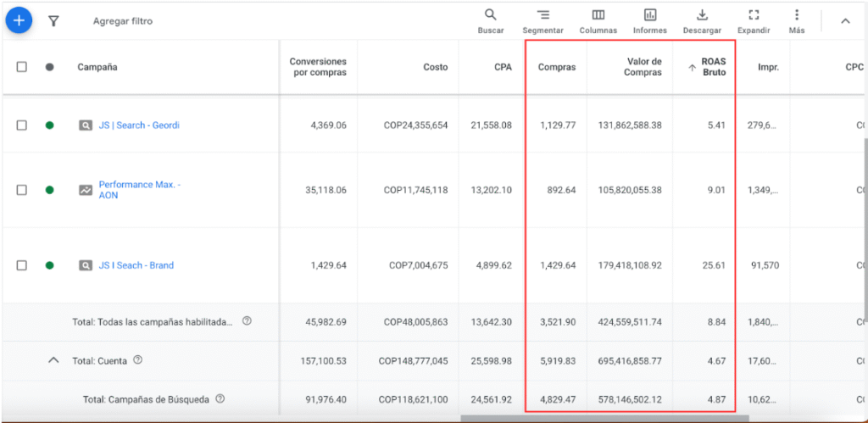
Task: Sort by the Costo column header
Action: [x=437, y=67]
